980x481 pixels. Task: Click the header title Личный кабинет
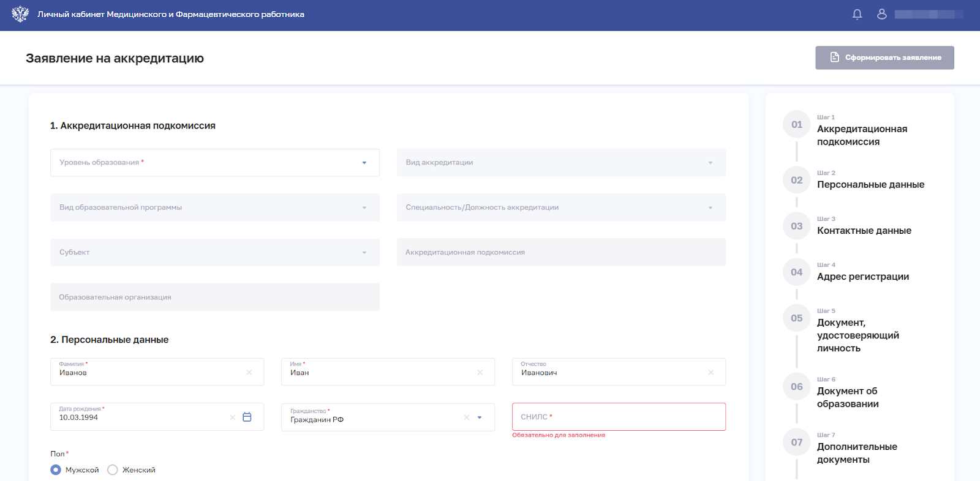click(171, 14)
